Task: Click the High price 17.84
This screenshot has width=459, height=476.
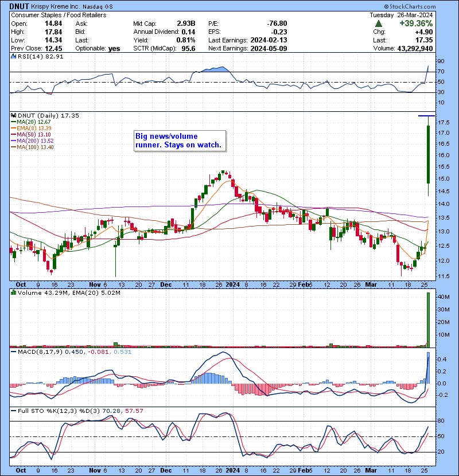Action: 53,32
